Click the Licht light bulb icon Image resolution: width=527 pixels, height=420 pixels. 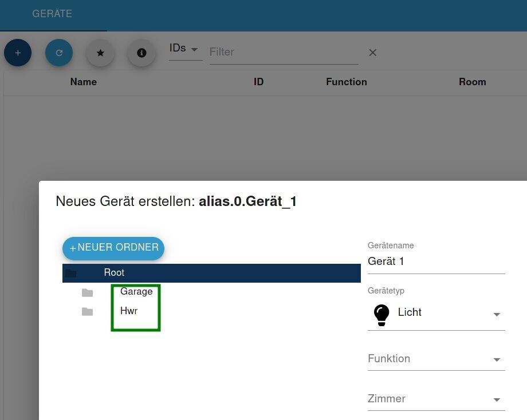[x=382, y=314]
